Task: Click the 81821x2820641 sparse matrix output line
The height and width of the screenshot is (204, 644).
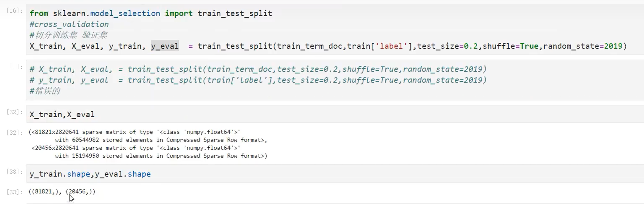Action: click(x=135, y=132)
